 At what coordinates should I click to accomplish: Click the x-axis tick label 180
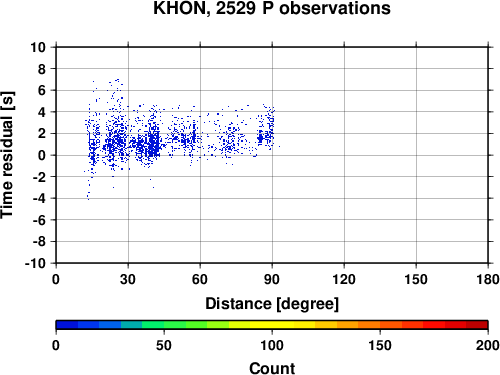(x=488, y=279)
